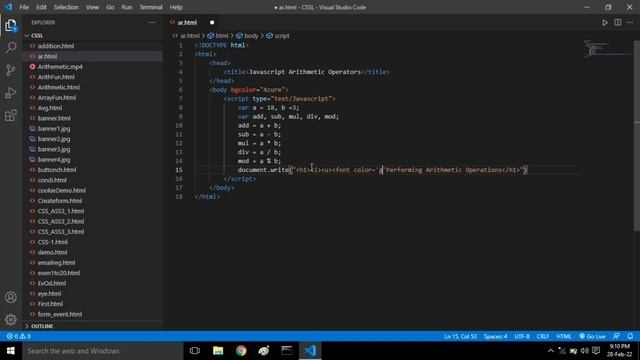Open Google Chrome from taskbar
Screen dimensions: 640x360
[241, 351]
